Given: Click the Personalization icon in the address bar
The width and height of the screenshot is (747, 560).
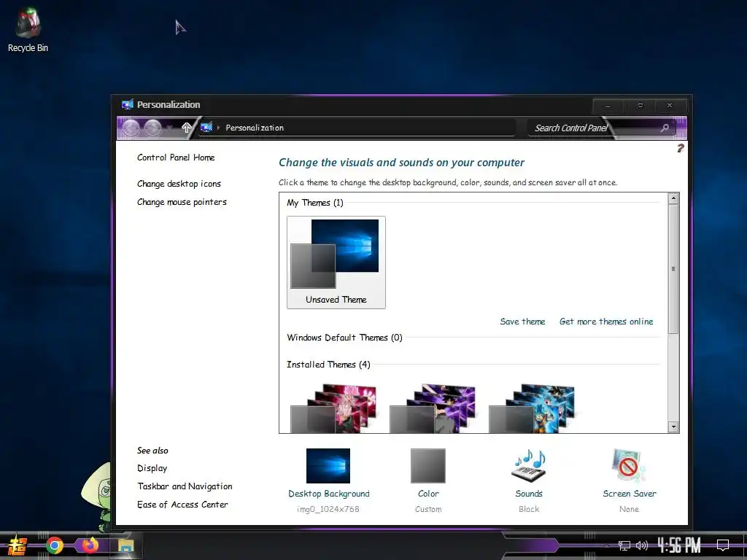Looking at the screenshot, I should pyautogui.click(x=206, y=127).
